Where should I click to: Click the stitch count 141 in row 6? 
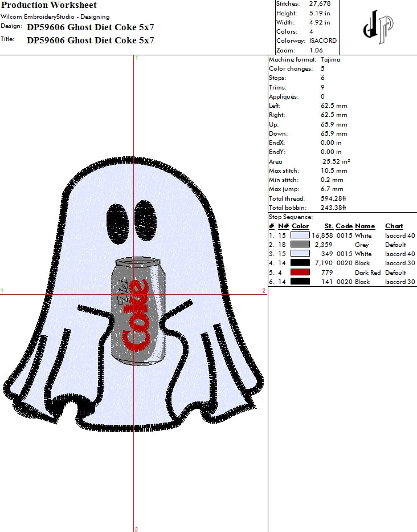327,282
